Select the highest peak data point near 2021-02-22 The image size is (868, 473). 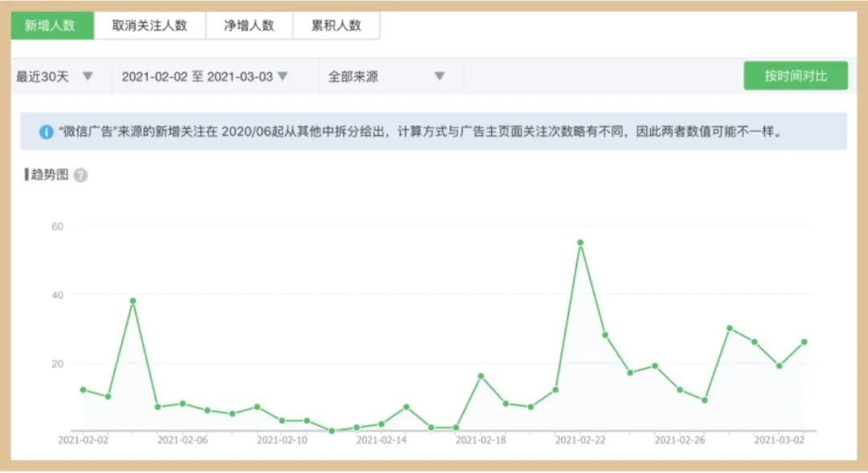(x=580, y=242)
